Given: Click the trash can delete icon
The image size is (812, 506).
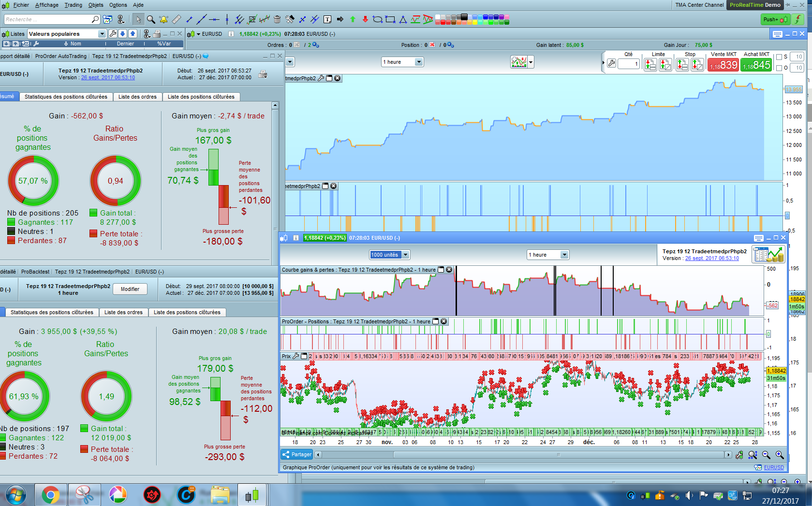Looking at the screenshot, I should [277, 19].
